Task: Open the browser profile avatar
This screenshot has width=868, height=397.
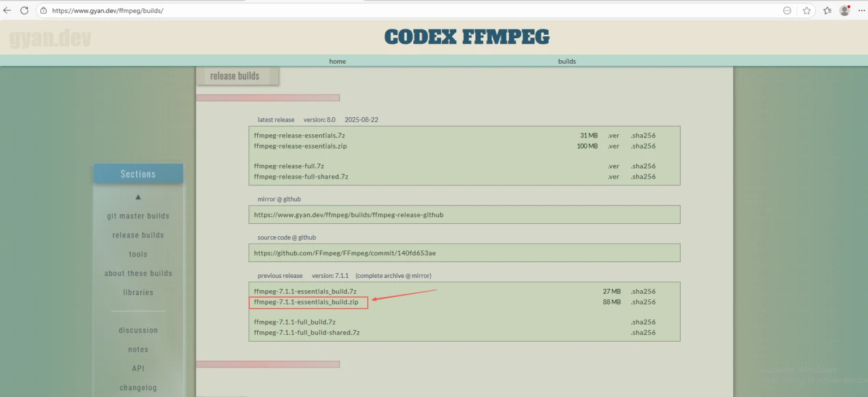Action: point(845,10)
